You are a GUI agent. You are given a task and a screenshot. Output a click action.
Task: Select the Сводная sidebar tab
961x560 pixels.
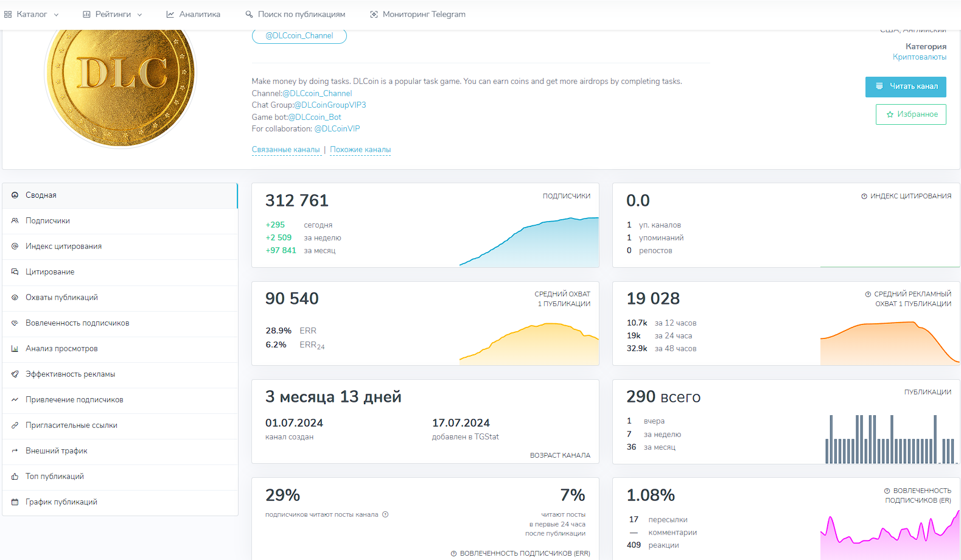(x=120, y=195)
